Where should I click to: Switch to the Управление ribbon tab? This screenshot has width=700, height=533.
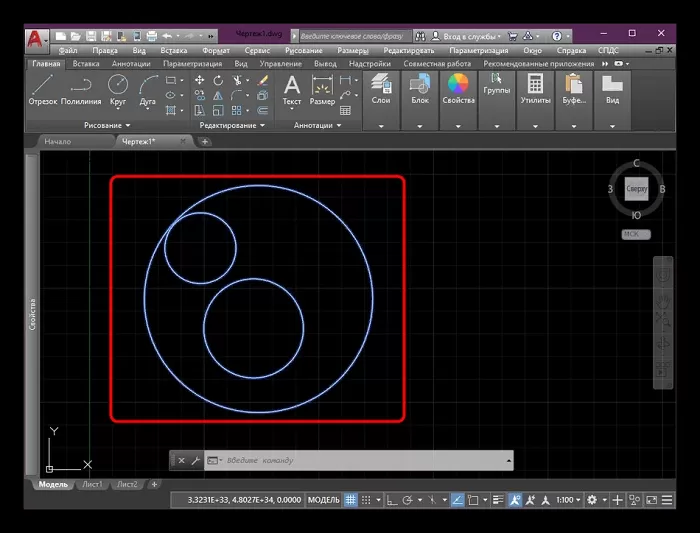pyautogui.click(x=280, y=64)
